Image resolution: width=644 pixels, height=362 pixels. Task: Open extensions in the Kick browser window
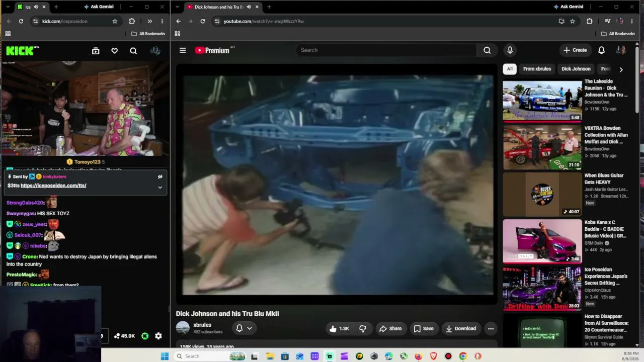132,21
